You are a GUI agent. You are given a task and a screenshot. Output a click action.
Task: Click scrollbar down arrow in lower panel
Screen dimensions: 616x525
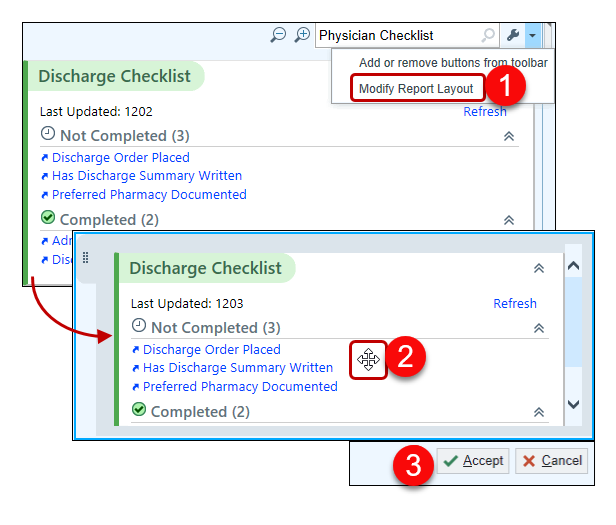(573, 404)
